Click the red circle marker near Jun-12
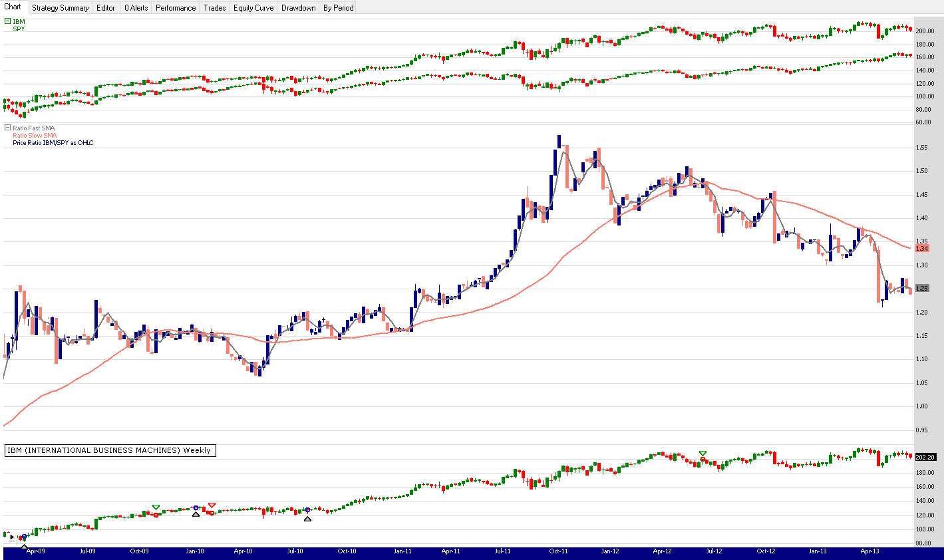The width and height of the screenshot is (944, 560). 703,460
